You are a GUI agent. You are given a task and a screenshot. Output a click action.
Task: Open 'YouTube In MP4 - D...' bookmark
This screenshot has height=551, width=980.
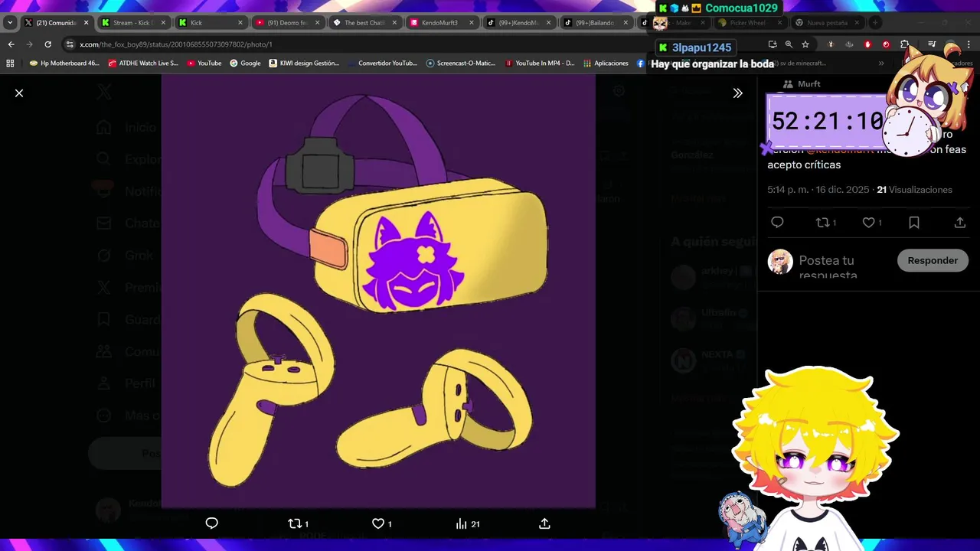pos(540,63)
